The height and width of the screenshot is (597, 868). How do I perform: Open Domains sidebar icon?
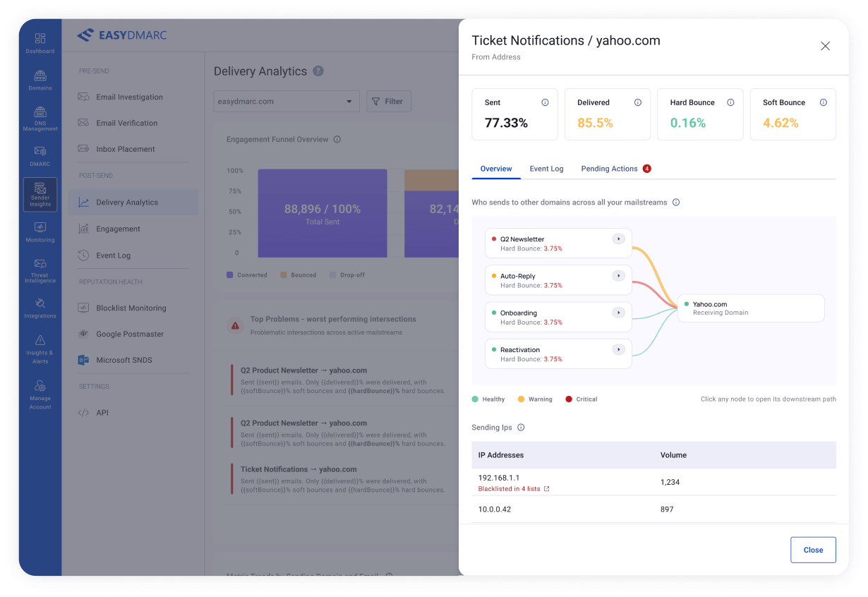pyautogui.click(x=40, y=80)
